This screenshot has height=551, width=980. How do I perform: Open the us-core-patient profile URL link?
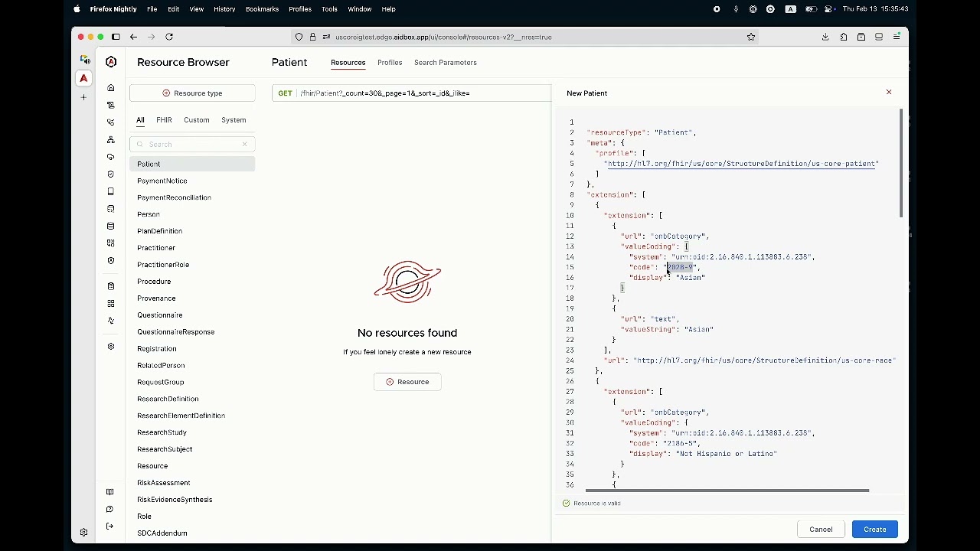(x=741, y=164)
